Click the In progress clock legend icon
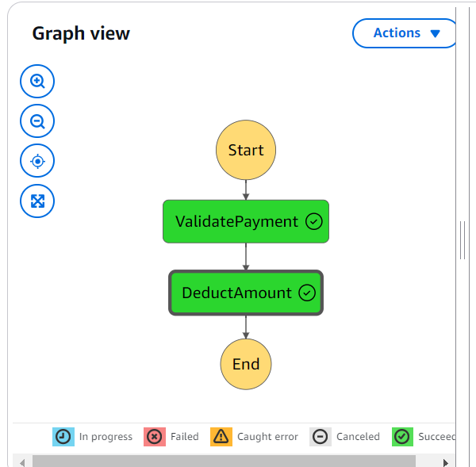Viewport: 476px width, 467px height. pyautogui.click(x=63, y=437)
